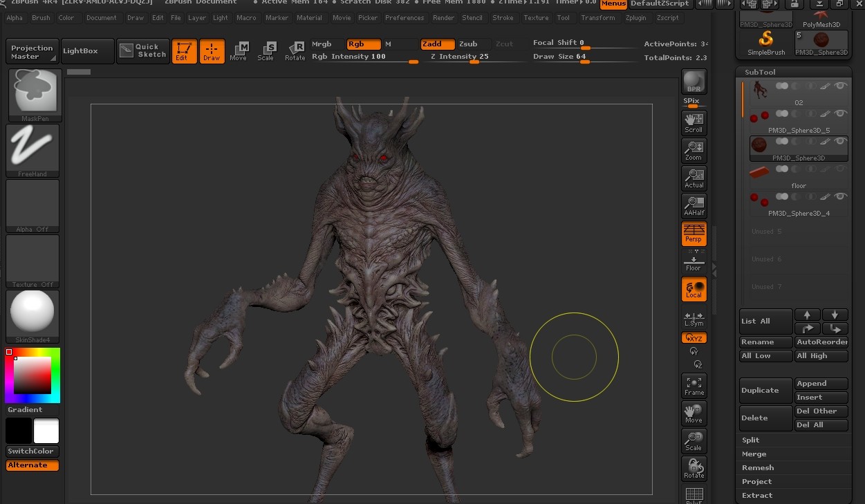Open the Alpha Off picker
The height and width of the screenshot is (504, 865).
[x=32, y=206]
